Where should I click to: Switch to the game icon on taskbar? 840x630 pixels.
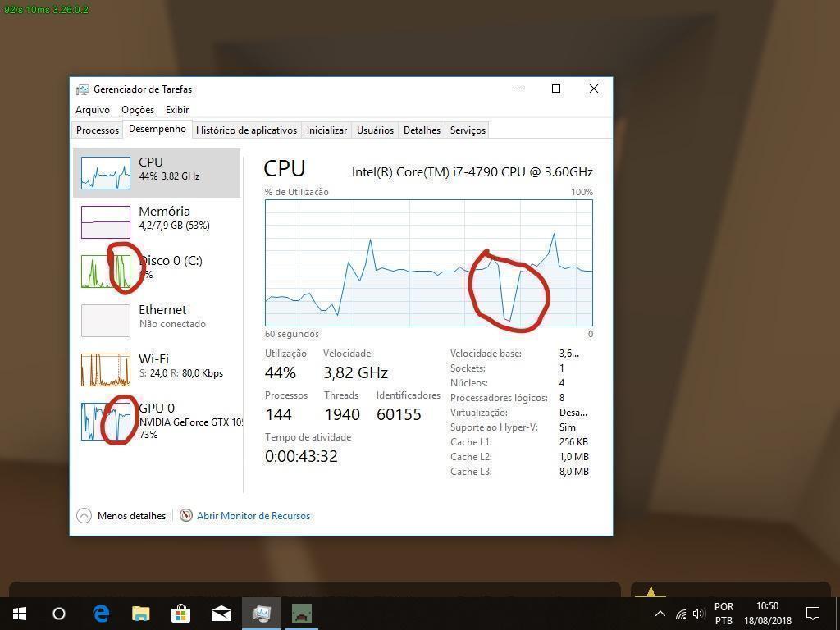coord(302,614)
